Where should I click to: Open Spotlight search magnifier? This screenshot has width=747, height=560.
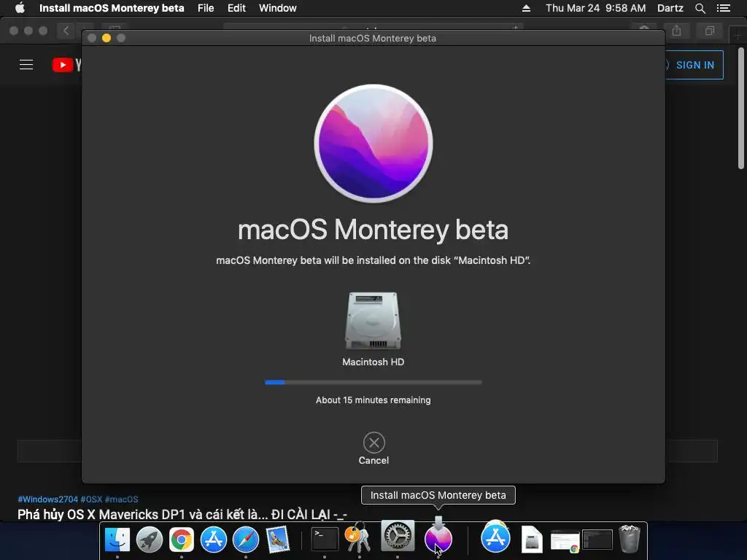coord(700,8)
